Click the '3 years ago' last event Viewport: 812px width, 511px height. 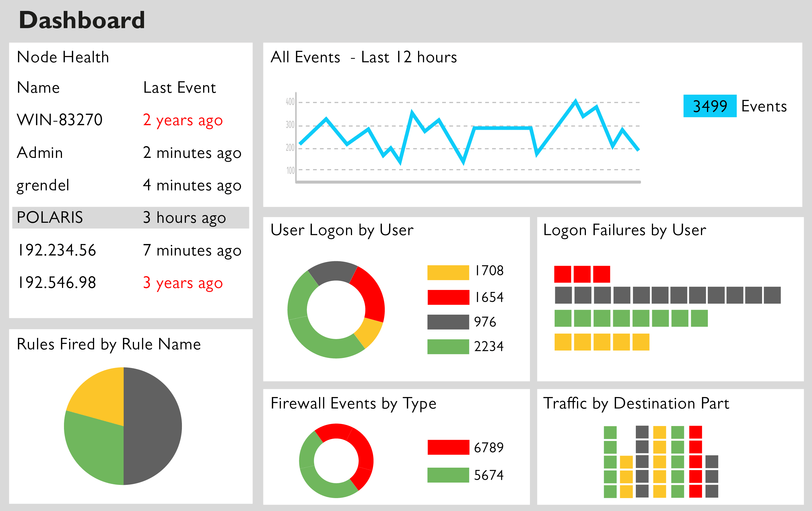coord(183,283)
